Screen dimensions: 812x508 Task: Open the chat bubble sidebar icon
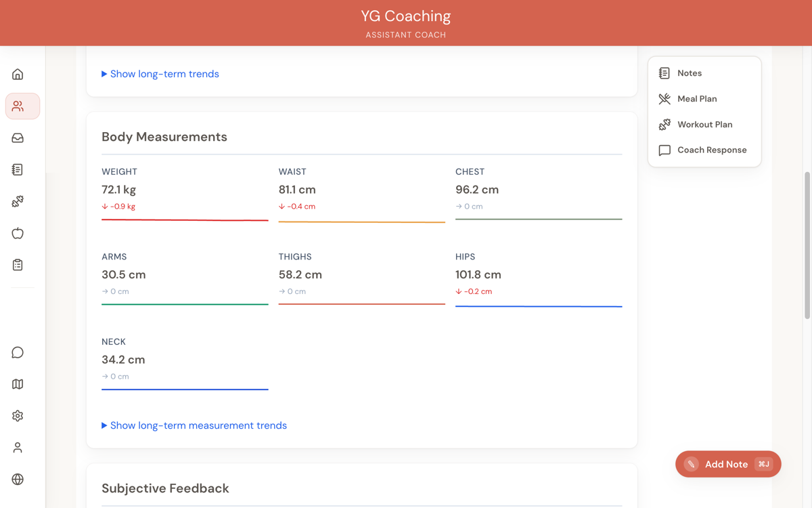click(x=18, y=352)
